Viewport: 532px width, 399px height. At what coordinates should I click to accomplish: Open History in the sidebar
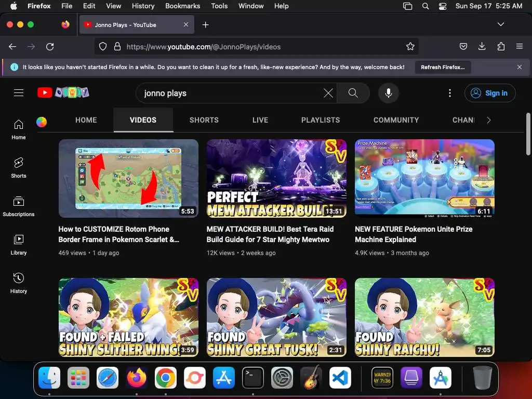coord(19,283)
